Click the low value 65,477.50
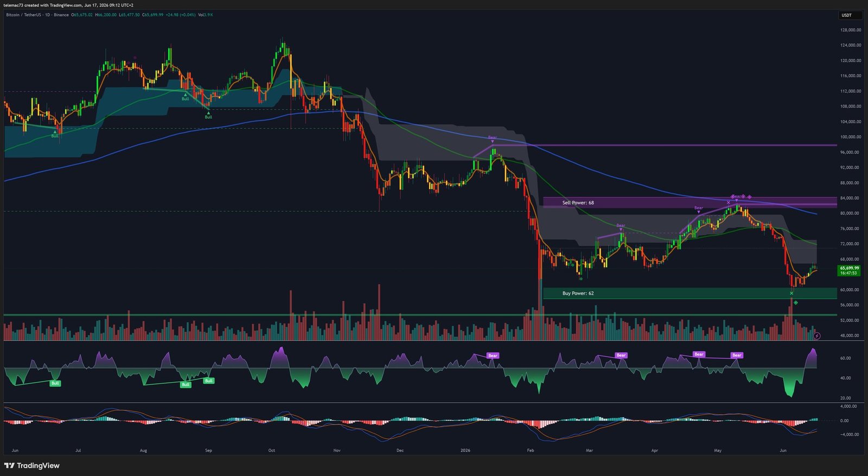Screen dimensions: 868x476 [x=129, y=15]
